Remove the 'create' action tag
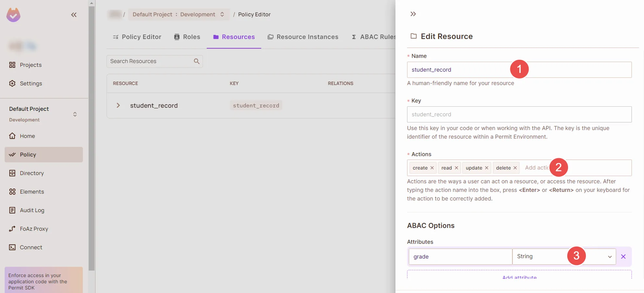Image resolution: width=644 pixels, height=293 pixels. point(432,168)
